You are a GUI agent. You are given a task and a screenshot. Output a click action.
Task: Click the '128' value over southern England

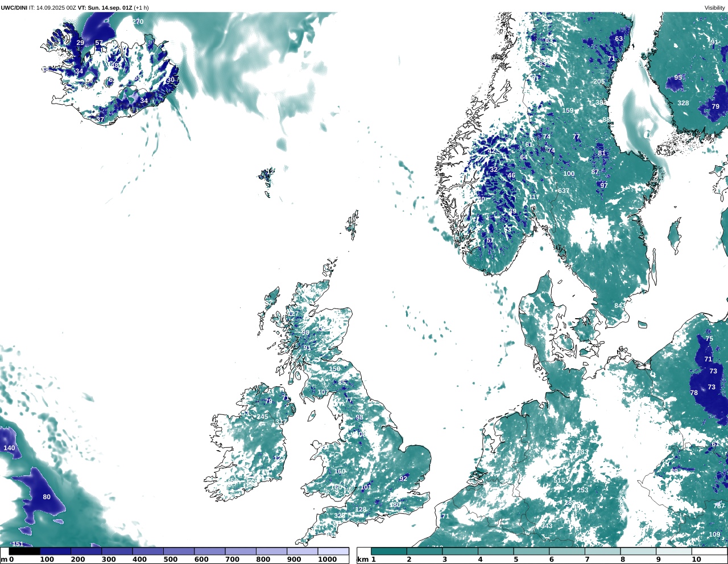click(x=361, y=509)
